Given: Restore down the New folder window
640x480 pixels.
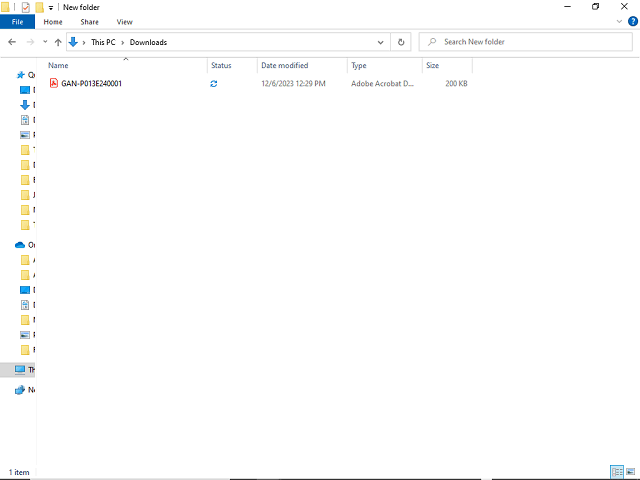Looking at the screenshot, I should [595, 7].
